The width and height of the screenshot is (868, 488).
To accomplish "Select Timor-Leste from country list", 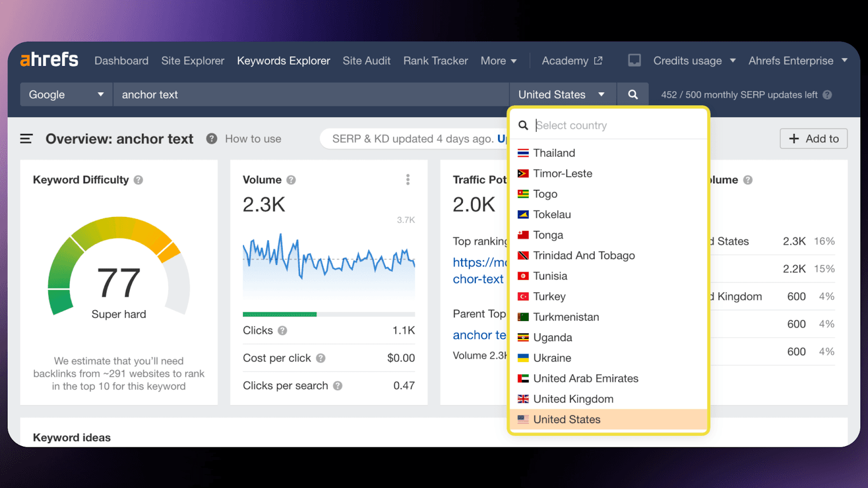I will pyautogui.click(x=609, y=174).
